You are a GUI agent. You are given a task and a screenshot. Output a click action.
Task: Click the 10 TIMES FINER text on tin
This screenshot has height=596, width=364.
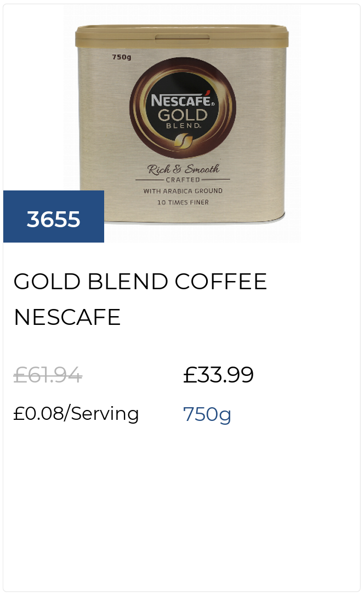[183, 202]
